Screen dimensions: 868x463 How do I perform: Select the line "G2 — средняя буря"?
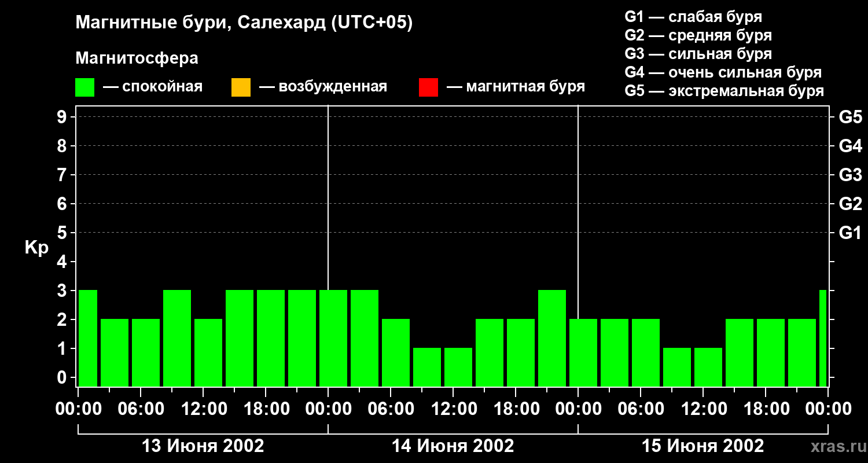698,35
